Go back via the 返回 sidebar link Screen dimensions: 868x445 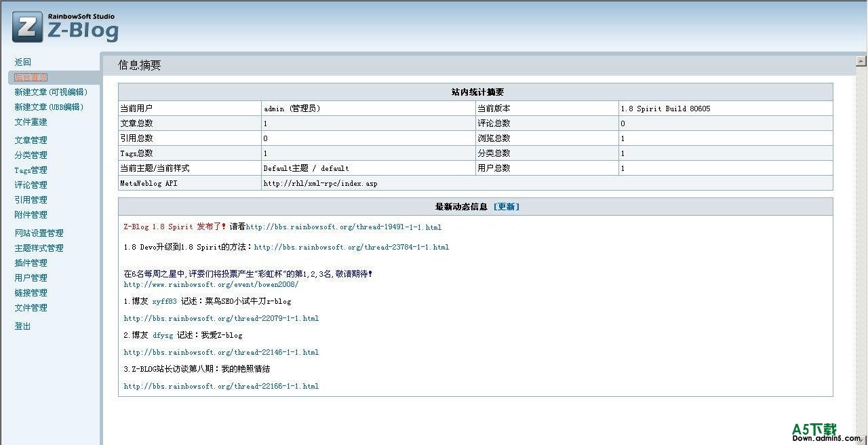[23, 62]
